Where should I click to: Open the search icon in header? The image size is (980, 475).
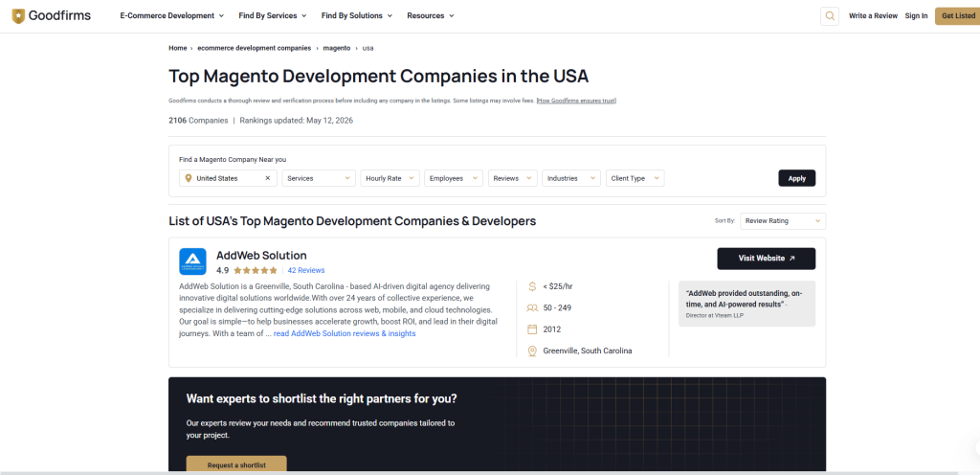click(x=830, y=15)
